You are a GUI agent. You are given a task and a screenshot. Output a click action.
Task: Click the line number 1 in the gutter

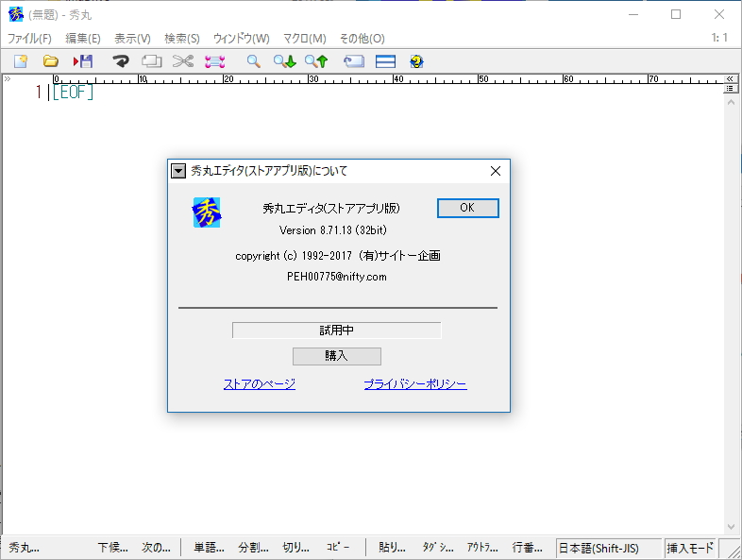tap(39, 92)
